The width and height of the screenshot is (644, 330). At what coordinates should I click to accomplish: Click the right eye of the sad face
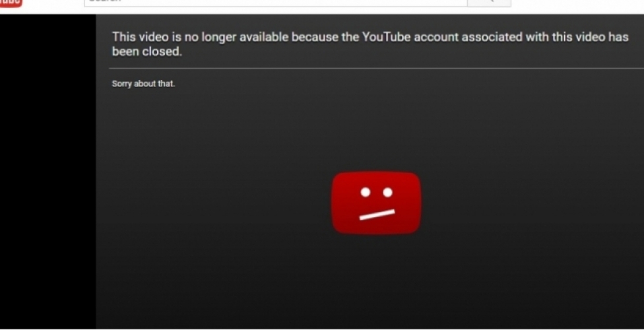(387, 192)
